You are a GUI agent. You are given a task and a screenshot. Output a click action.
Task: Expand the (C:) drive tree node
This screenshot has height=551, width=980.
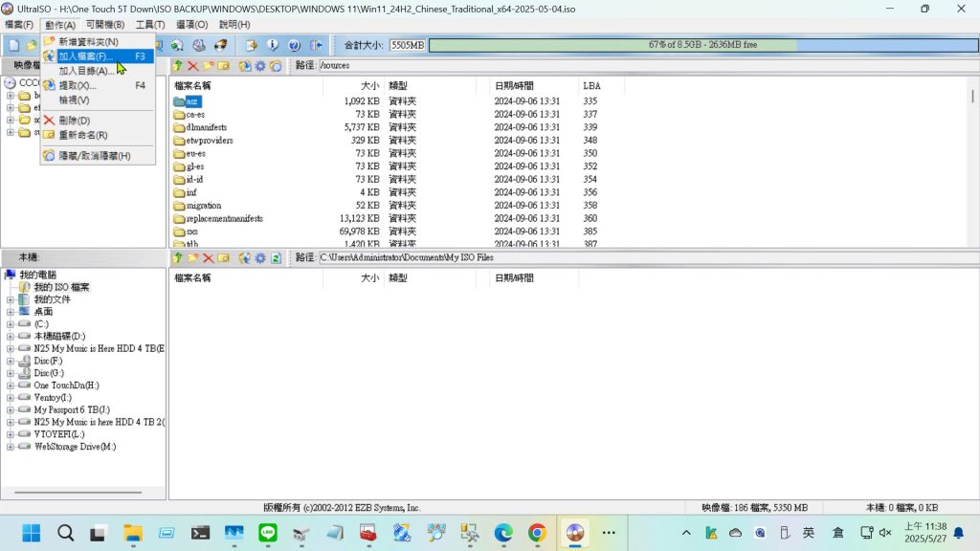(11, 324)
